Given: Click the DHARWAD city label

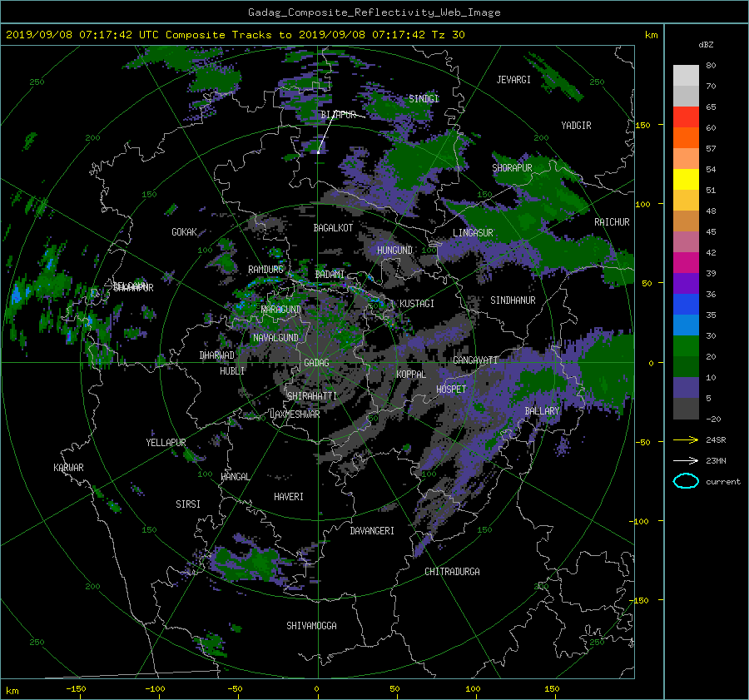Looking at the screenshot, I should [217, 355].
